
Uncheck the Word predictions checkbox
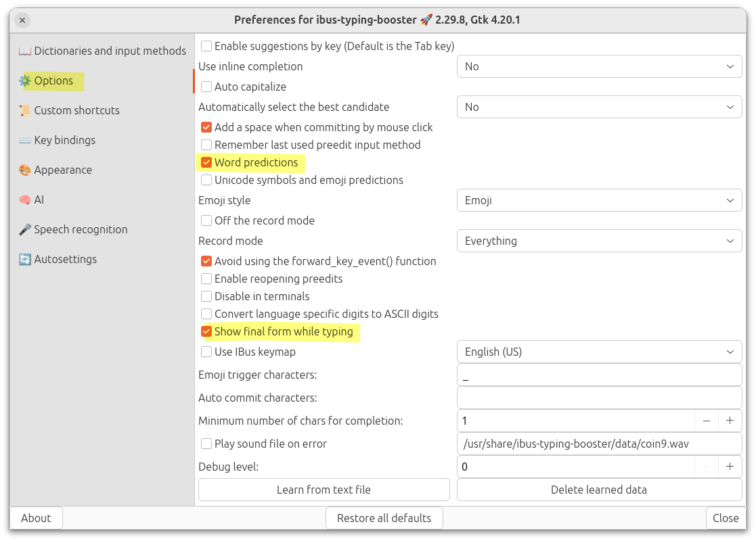tap(206, 163)
